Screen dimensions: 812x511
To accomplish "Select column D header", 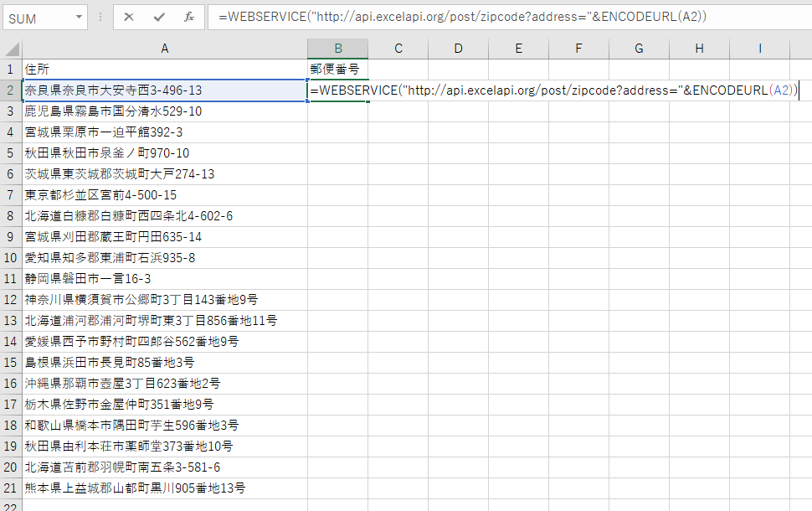I will [x=458, y=49].
